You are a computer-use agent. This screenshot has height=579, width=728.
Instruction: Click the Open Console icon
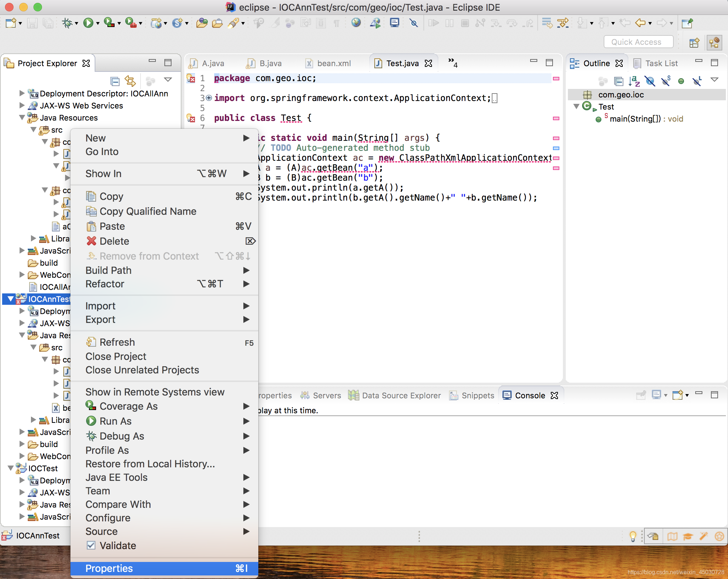click(x=678, y=395)
